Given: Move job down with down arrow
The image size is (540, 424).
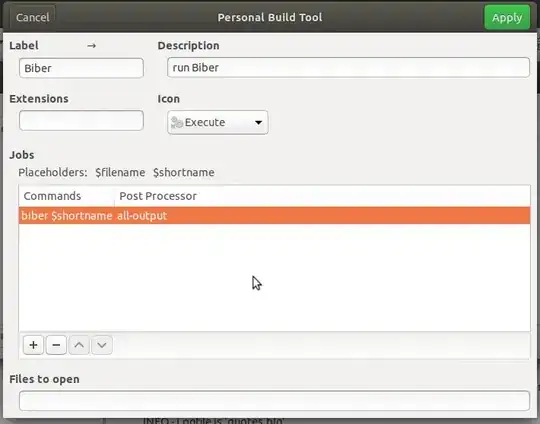Looking at the screenshot, I should (102, 345).
